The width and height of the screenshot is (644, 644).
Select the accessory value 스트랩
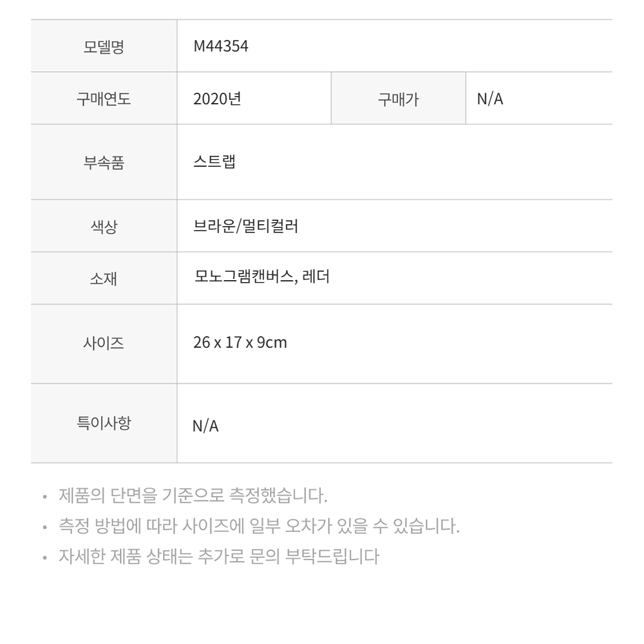(x=214, y=162)
